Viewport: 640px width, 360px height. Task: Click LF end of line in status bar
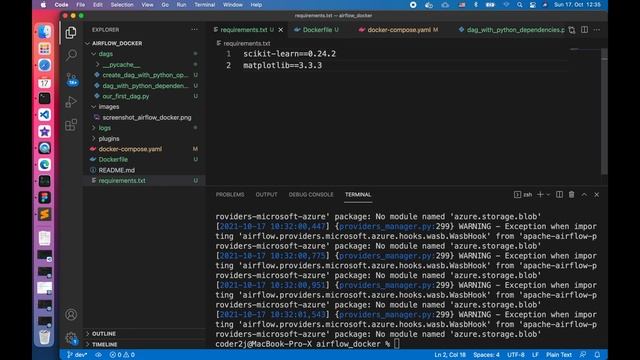(x=535, y=355)
